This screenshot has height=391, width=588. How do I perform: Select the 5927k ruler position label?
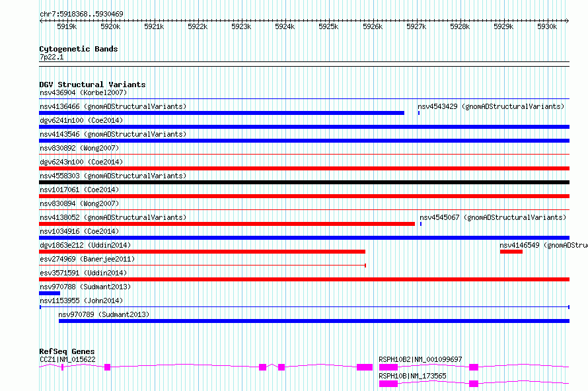tap(416, 26)
